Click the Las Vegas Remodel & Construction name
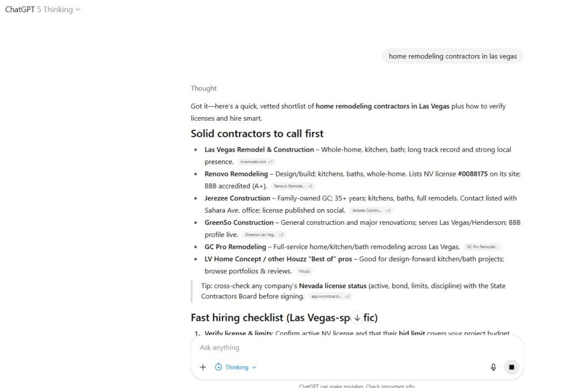The image size is (588, 388). [259, 149]
